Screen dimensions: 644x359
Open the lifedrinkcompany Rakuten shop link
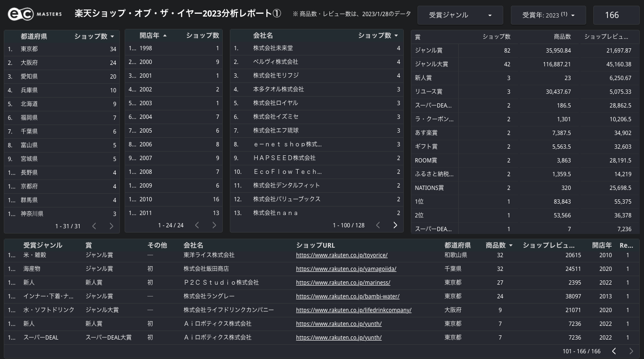(x=354, y=310)
